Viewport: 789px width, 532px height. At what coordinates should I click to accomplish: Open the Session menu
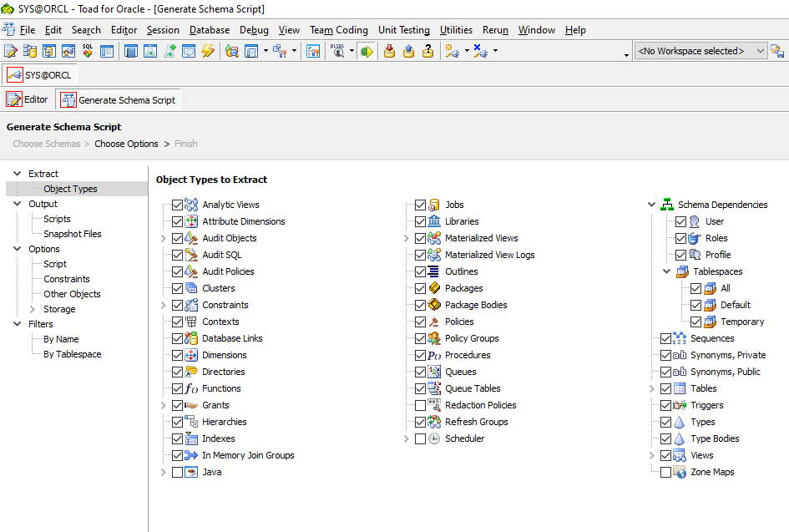click(163, 30)
